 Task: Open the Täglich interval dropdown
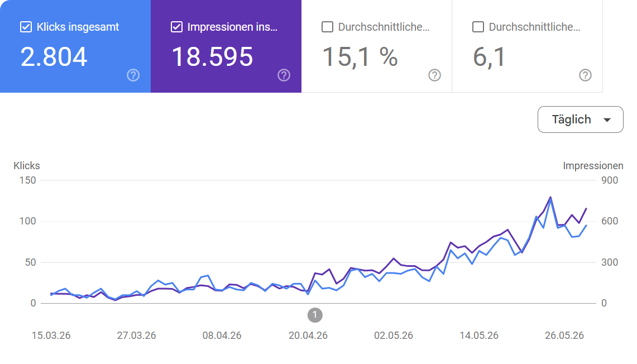coord(581,119)
